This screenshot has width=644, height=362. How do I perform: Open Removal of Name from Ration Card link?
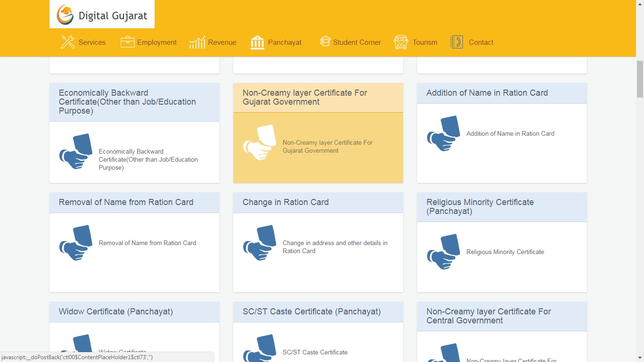click(147, 243)
